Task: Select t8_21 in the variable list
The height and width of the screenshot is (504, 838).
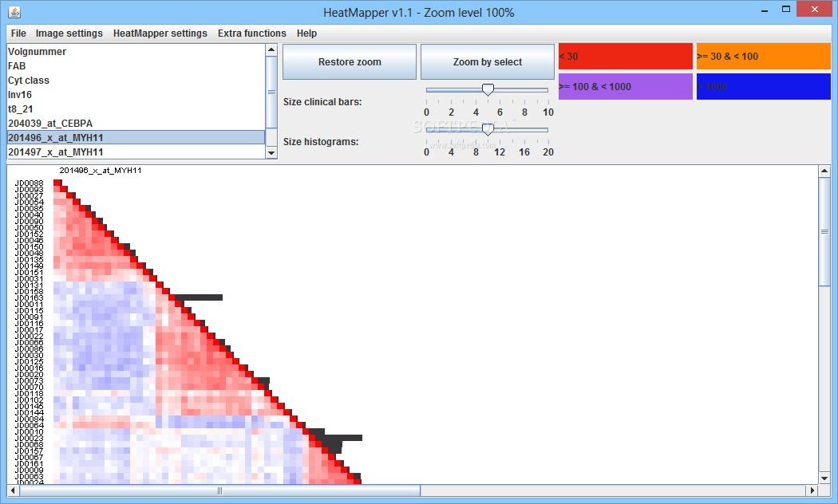Action: click(x=136, y=109)
